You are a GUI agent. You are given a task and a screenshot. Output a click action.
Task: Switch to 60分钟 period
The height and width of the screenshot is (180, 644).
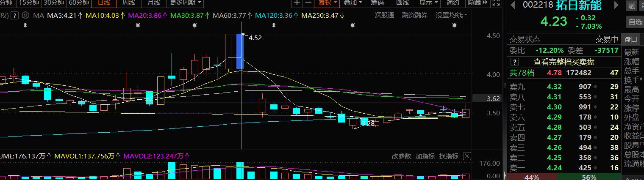[78, 3]
